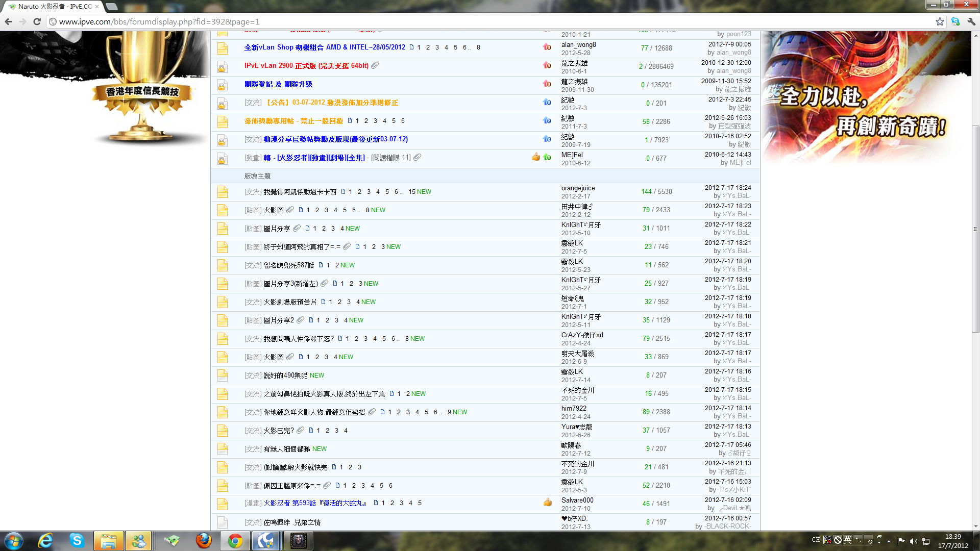Click attachment paperclip beside IPvE vLan 2900

[x=375, y=65]
